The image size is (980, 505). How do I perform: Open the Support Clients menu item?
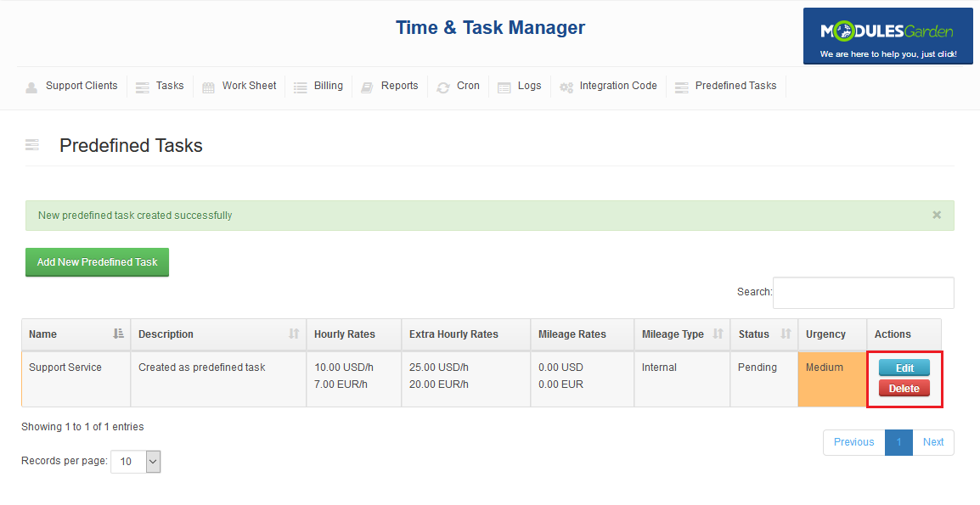pyautogui.click(x=82, y=86)
